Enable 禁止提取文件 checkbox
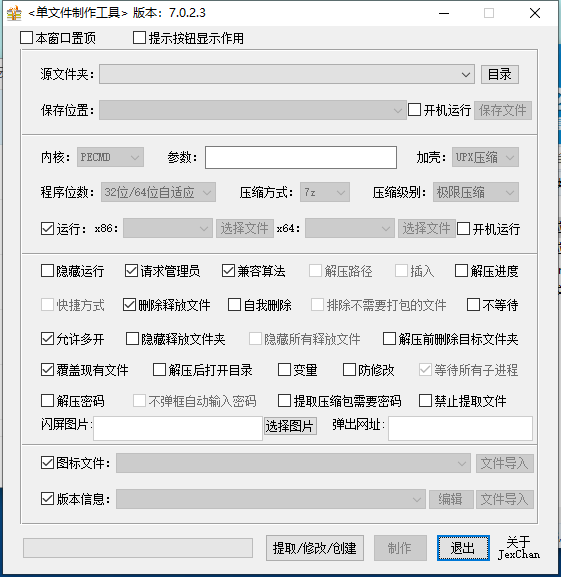Screen dimensions: 561x577 click(426, 401)
